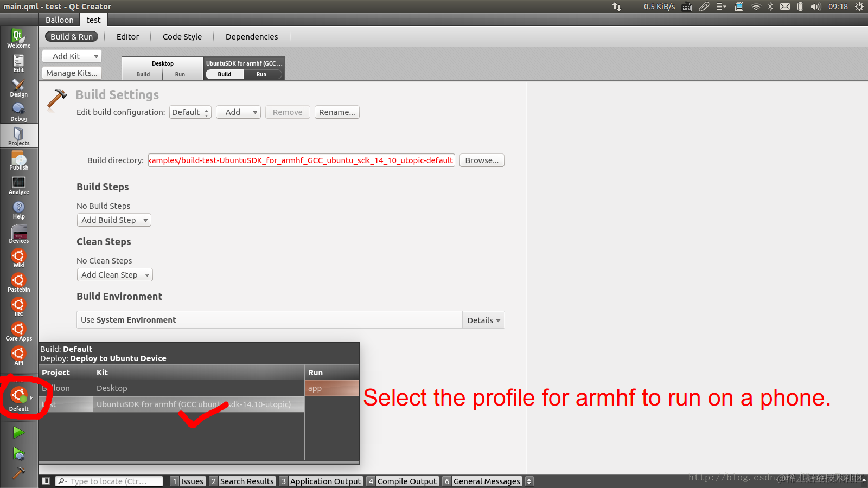Open the General Messages pane

pos(482,481)
